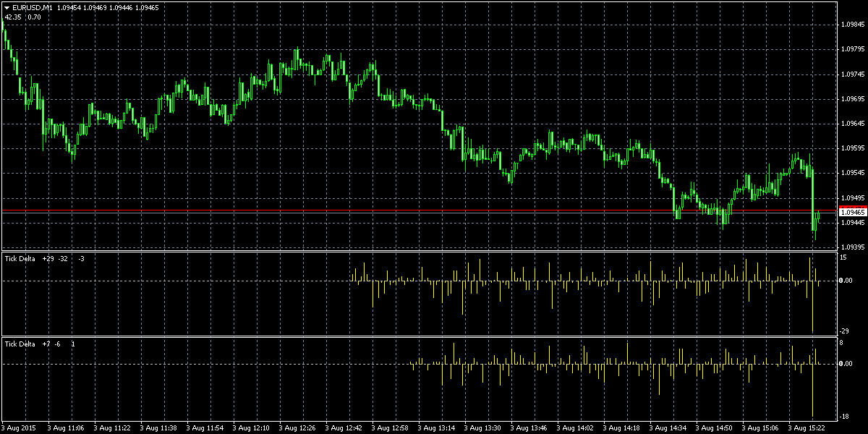Viewport: 868px width, 434px height.
Task: Click the -6 value of lower Tick Delta
Action: (58, 344)
